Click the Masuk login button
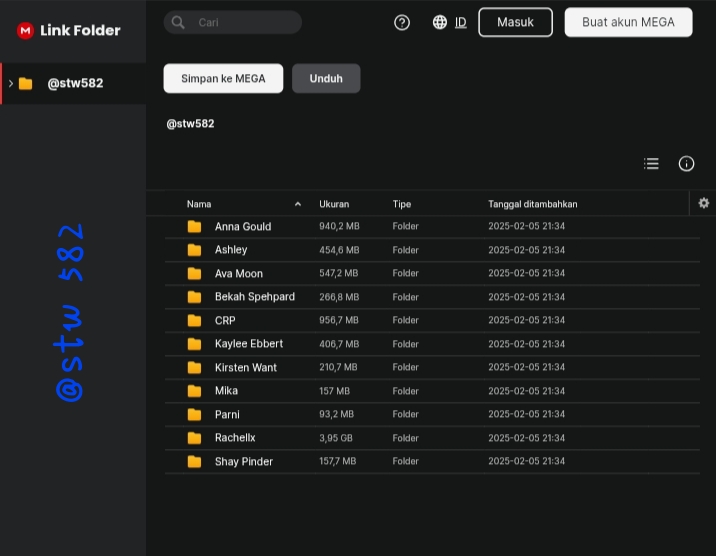 [x=516, y=22]
